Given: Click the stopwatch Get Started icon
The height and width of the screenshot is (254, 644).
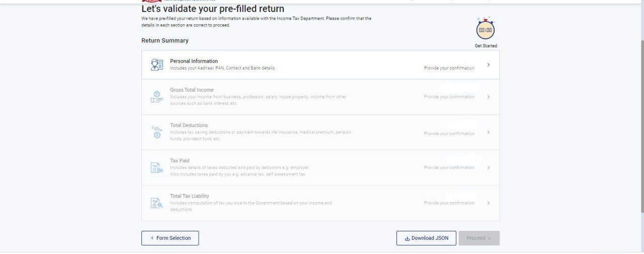Looking at the screenshot, I should (x=486, y=30).
